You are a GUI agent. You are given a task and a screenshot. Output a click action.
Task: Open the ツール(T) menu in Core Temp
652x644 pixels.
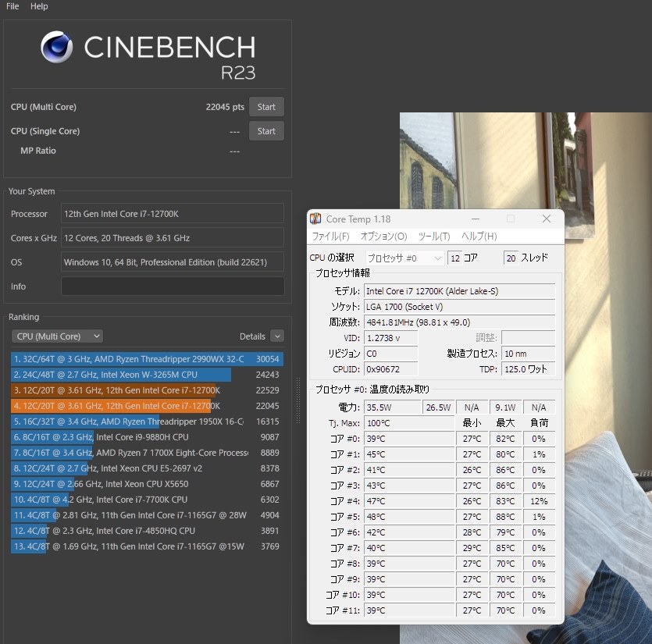(x=434, y=237)
